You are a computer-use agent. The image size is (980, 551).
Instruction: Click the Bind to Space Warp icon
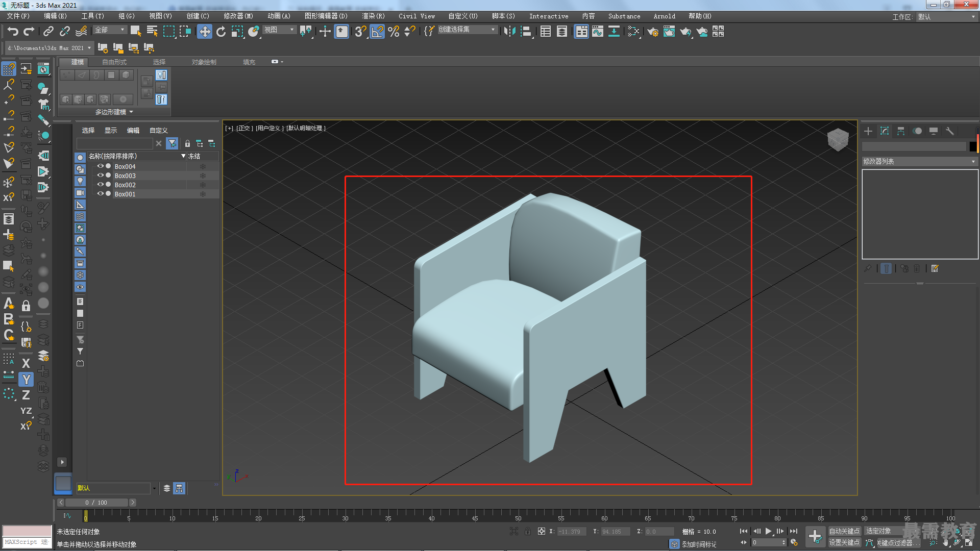coord(81,32)
